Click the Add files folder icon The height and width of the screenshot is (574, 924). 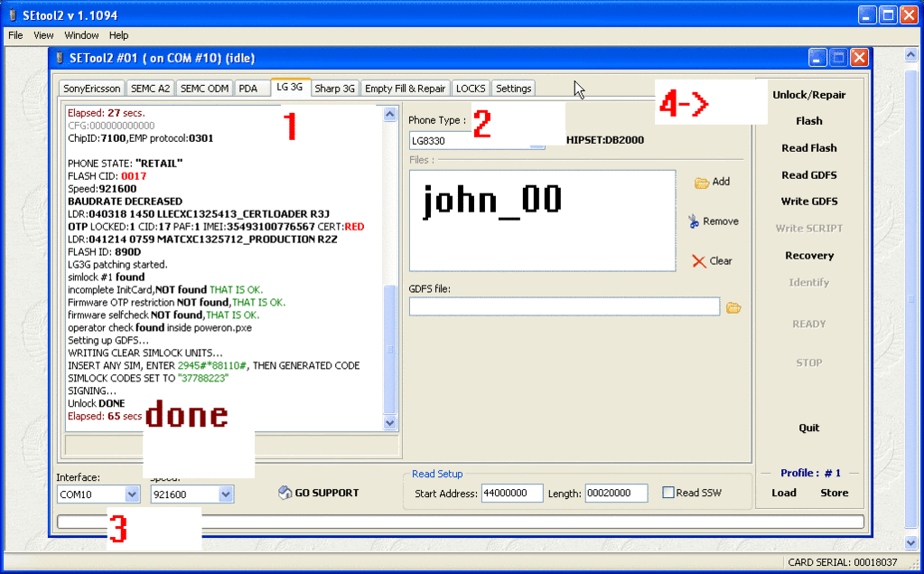(x=701, y=183)
